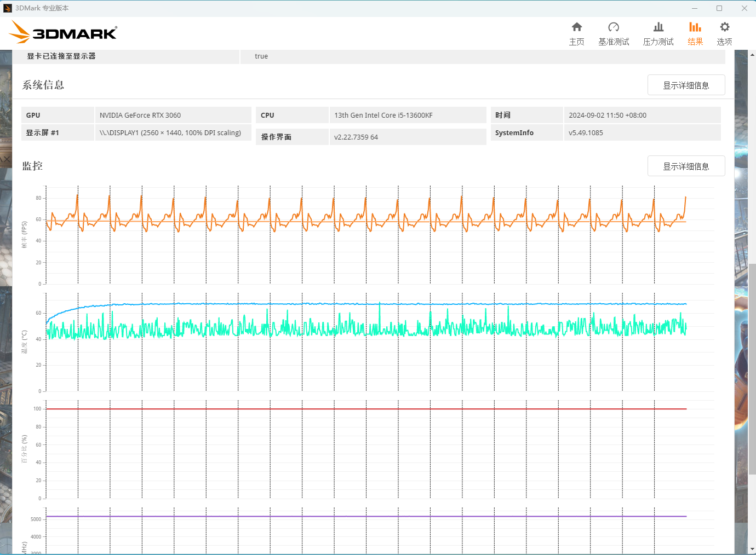
Task: Switch to the 压力测试 tab label
Action: point(658,42)
